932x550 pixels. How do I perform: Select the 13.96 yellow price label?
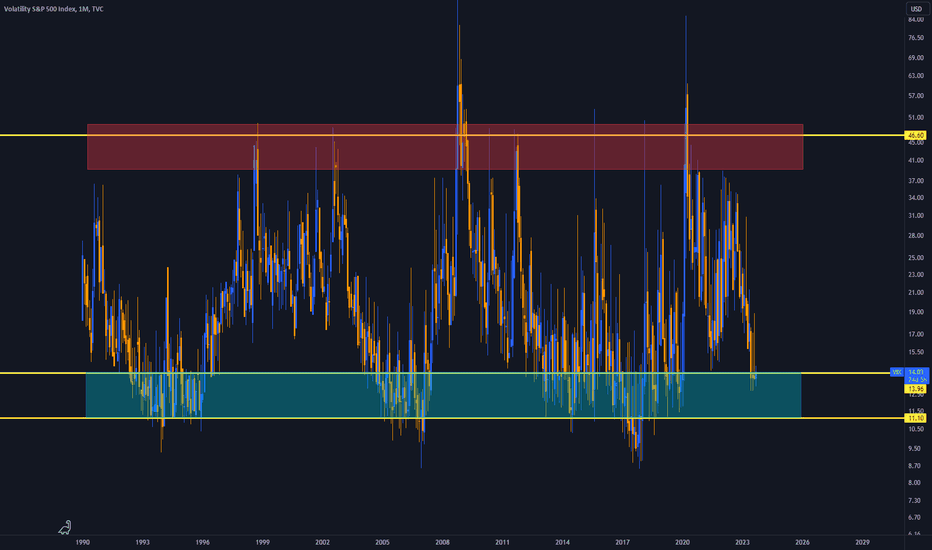tap(916, 389)
